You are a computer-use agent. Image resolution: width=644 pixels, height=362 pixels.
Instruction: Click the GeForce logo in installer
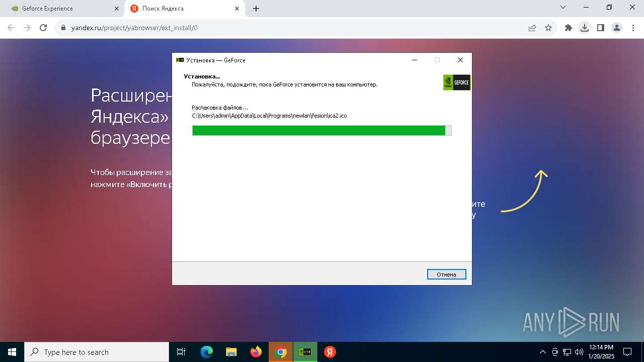pos(456,82)
